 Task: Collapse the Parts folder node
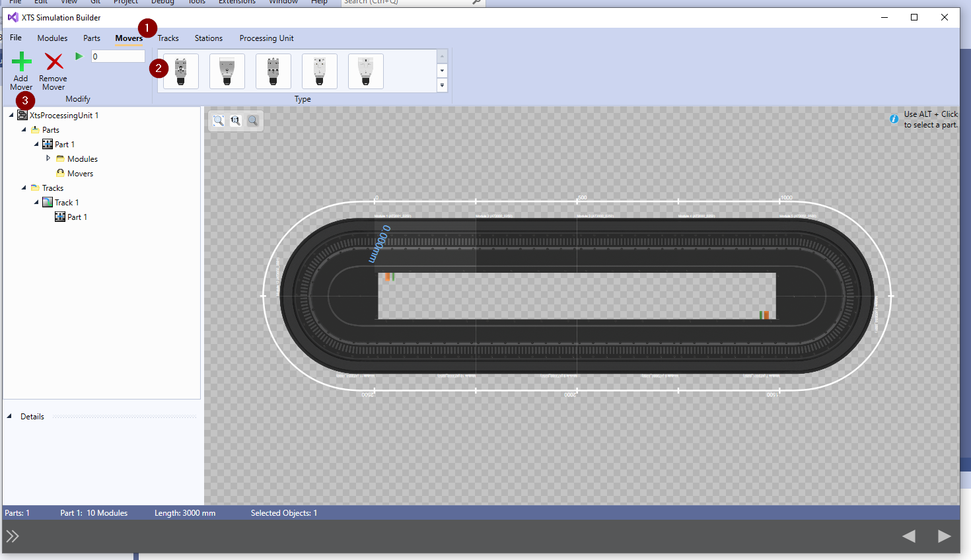tap(24, 129)
